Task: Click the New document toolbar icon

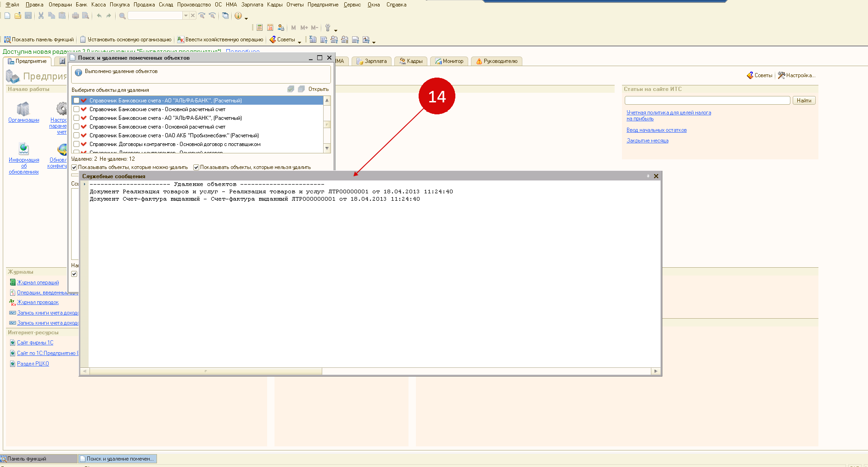Action: pyautogui.click(x=7, y=16)
